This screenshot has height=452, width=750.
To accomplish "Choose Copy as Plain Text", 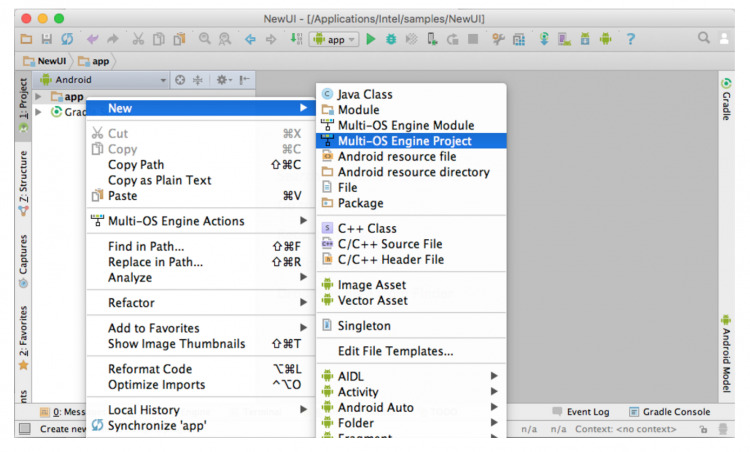I will coord(201,180).
